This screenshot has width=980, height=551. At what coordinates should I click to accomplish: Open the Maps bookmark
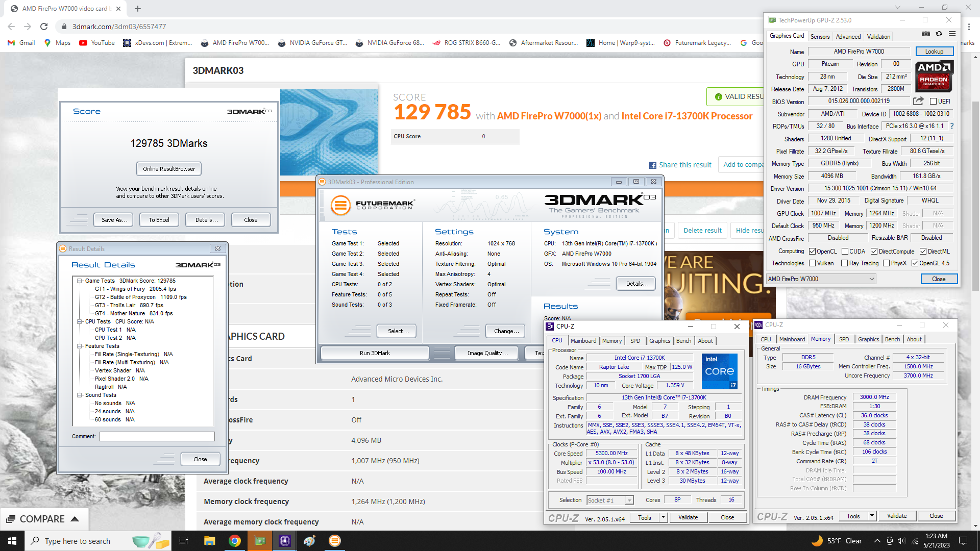[57, 43]
